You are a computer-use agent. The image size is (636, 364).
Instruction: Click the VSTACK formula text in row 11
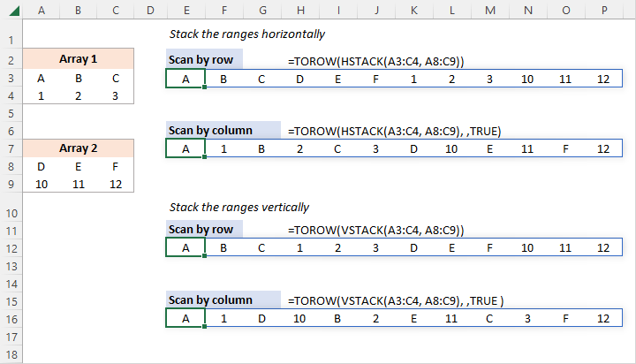pos(375,231)
